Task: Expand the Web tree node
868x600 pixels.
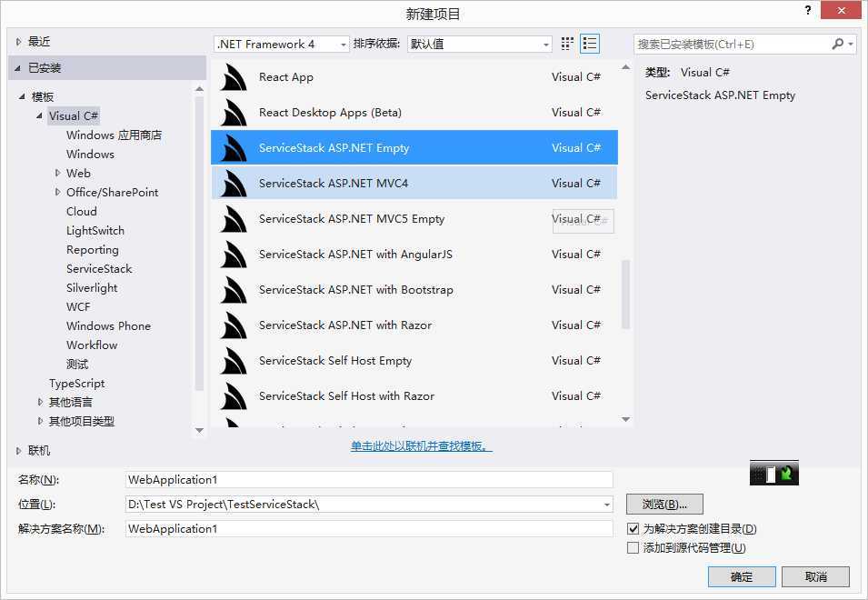Action: 57,174
